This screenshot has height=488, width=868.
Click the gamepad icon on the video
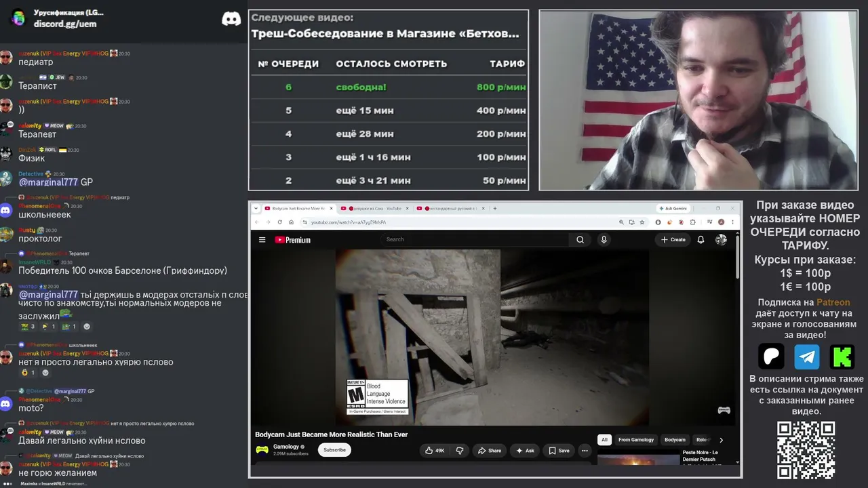[x=724, y=410]
